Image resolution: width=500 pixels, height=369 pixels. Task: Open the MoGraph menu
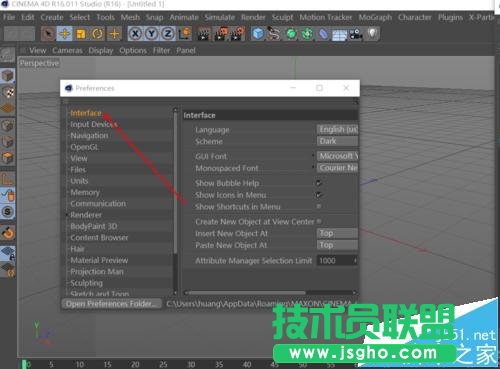click(375, 17)
